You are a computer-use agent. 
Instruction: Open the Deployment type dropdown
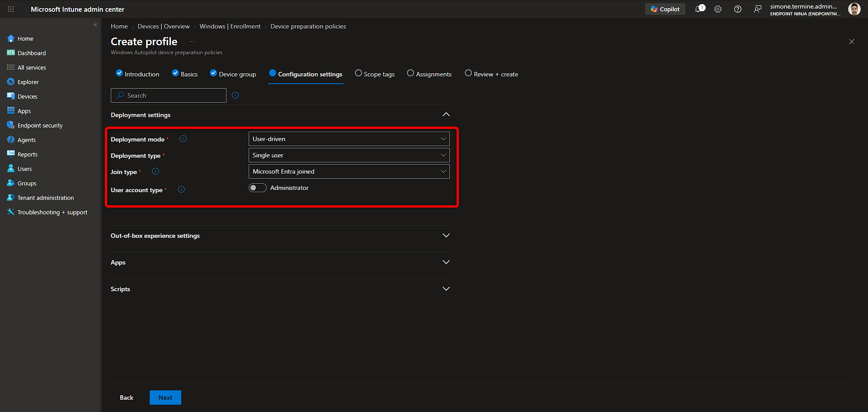349,155
